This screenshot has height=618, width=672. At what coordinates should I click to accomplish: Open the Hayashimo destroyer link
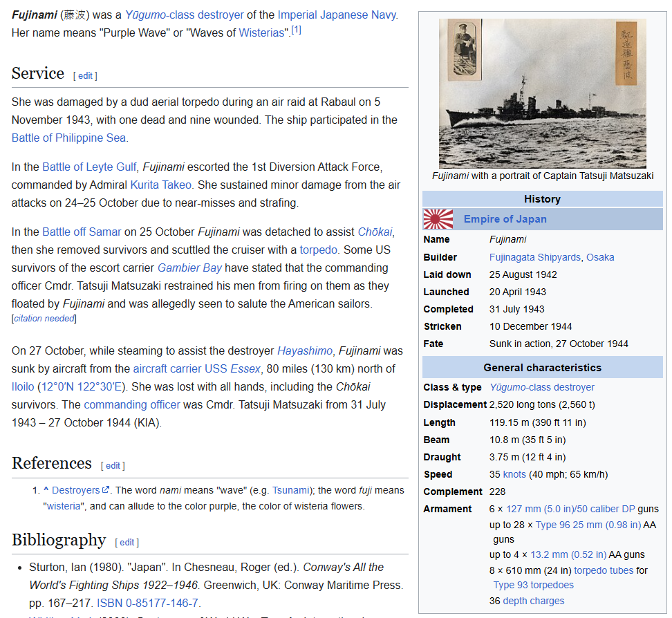[305, 351]
